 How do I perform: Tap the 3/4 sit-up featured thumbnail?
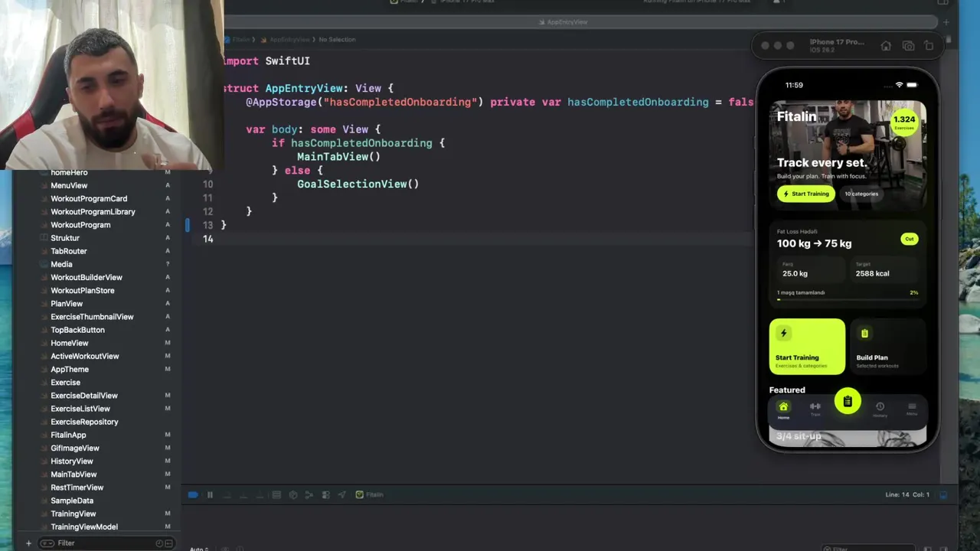(x=848, y=437)
